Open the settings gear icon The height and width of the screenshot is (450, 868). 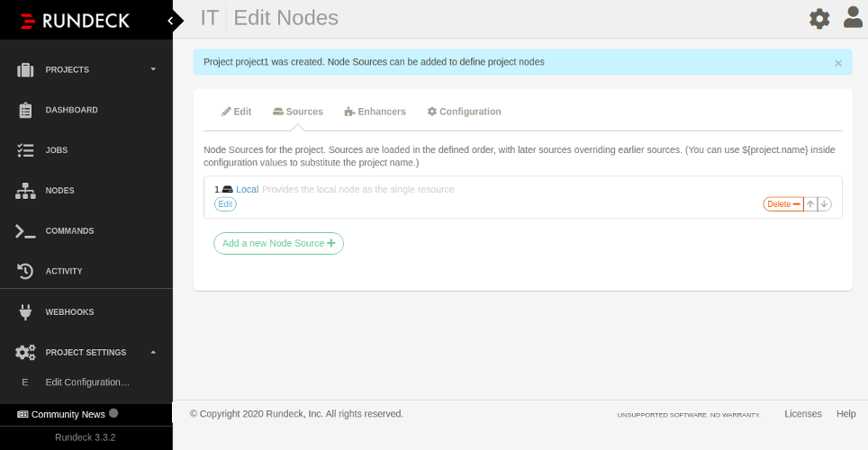[819, 19]
